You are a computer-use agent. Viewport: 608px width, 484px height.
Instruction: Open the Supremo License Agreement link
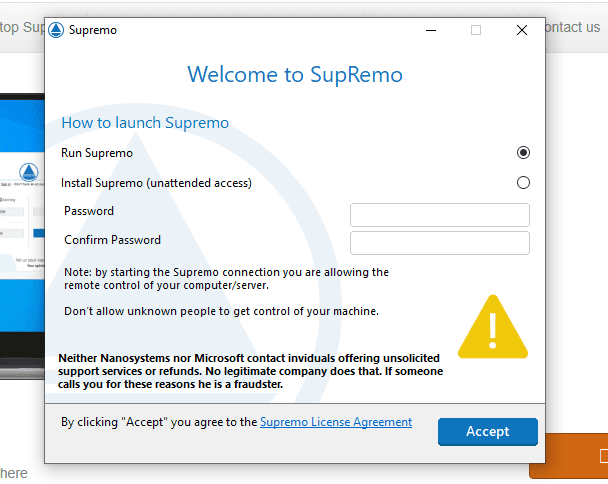(336, 422)
